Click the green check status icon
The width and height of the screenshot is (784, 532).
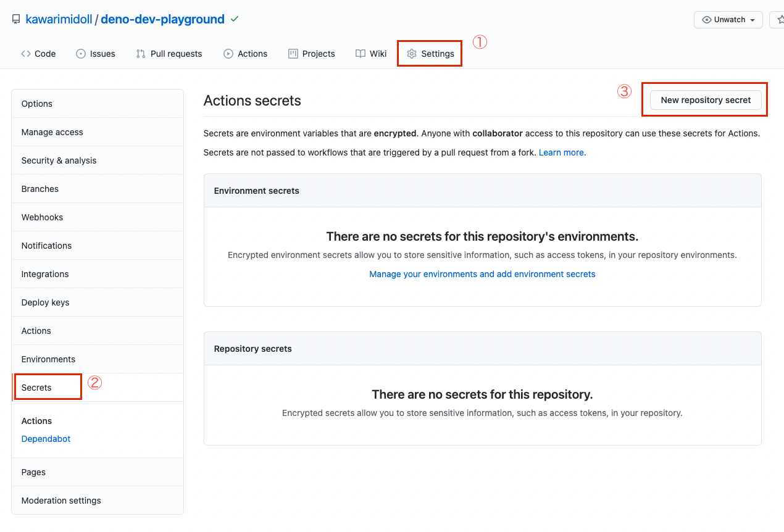click(235, 19)
